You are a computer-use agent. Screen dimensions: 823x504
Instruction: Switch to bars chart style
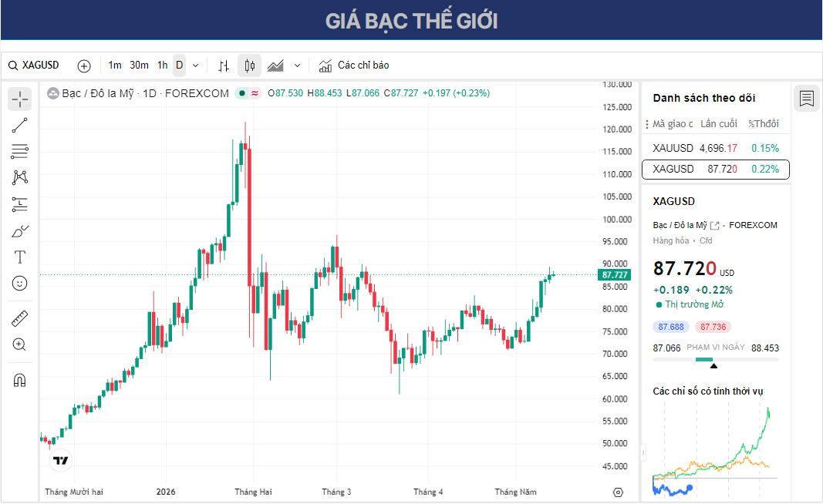pos(224,66)
